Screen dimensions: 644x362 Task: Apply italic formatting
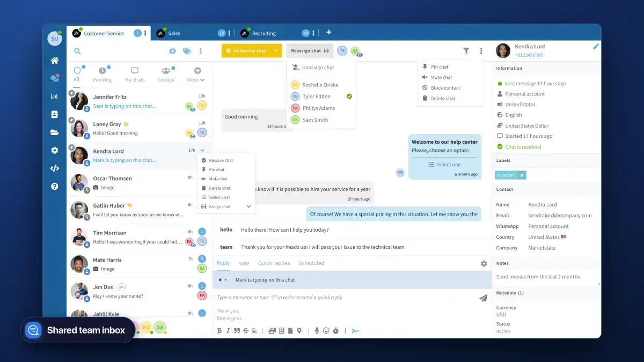coord(228,331)
